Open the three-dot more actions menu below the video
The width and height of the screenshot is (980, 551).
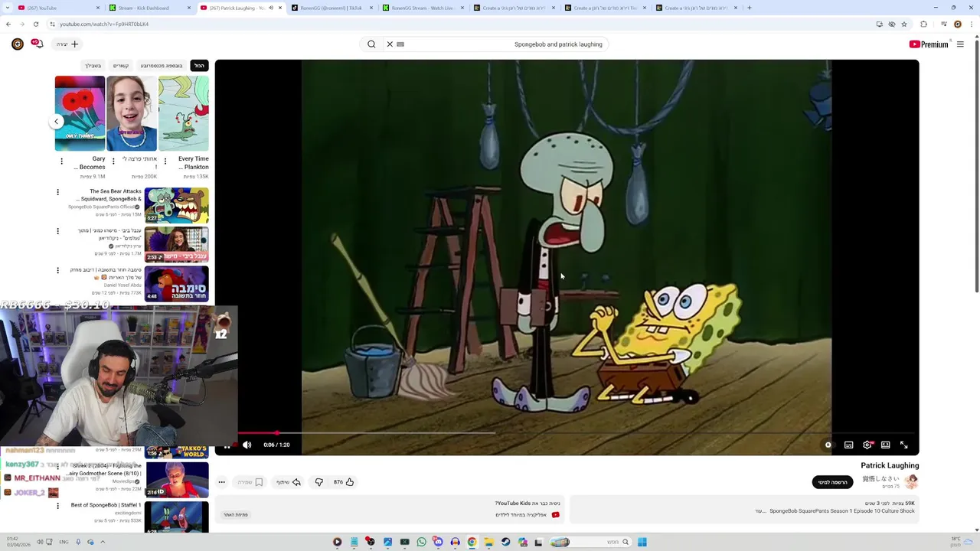point(221,482)
